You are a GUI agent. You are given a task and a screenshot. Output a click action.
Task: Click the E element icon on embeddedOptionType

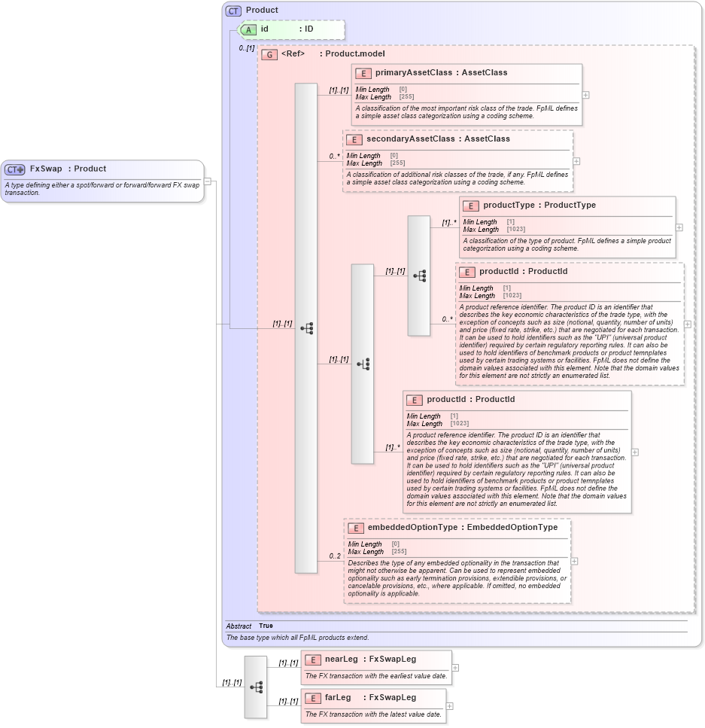point(358,527)
